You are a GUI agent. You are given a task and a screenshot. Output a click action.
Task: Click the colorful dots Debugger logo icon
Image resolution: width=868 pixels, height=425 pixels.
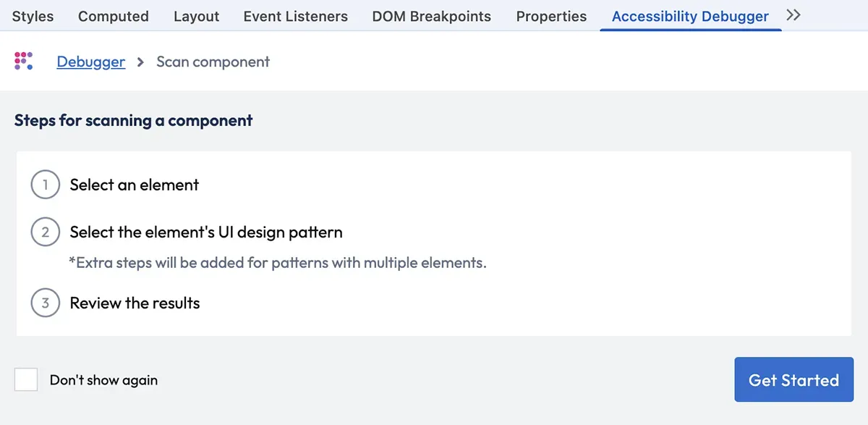24,61
